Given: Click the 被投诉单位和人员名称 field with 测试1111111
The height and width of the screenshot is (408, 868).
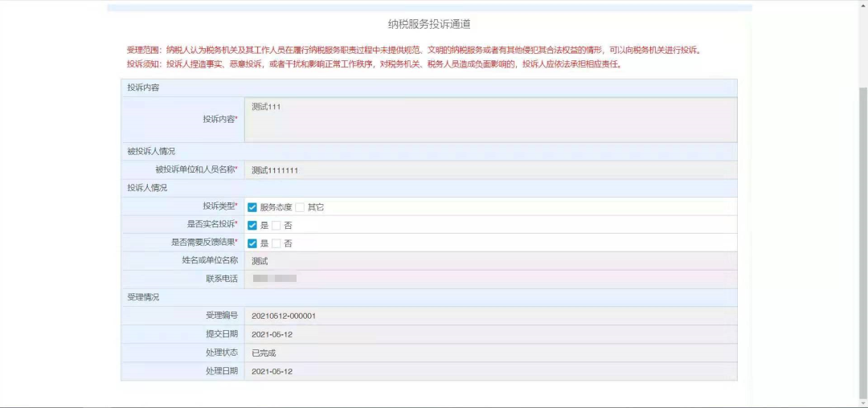Looking at the screenshot, I should 490,170.
